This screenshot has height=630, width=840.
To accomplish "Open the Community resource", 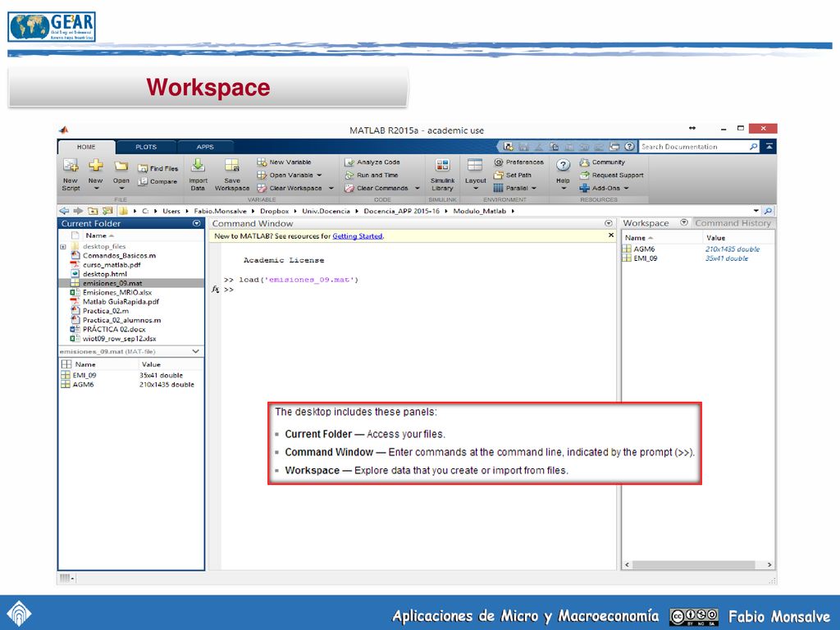I will click(602, 162).
